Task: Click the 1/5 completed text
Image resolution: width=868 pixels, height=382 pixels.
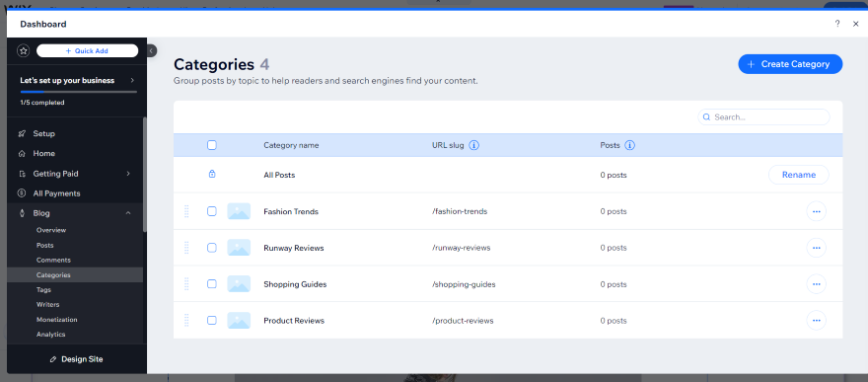Action: pos(42,103)
